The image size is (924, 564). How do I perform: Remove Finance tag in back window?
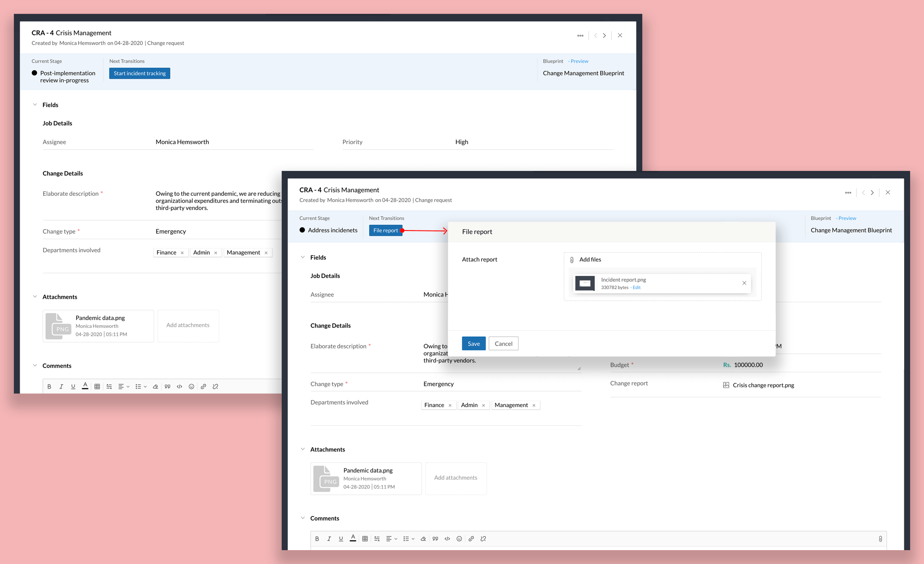click(182, 253)
